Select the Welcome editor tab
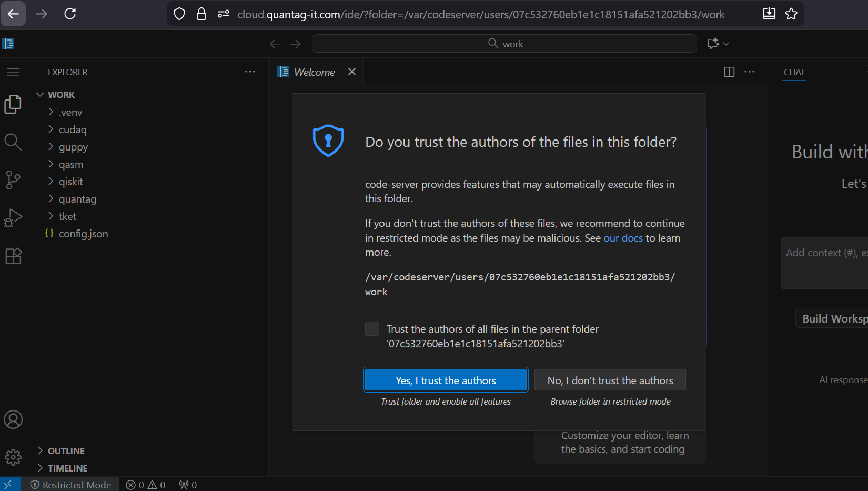The height and width of the screenshot is (491, 868). pyautogui.click(x=314, y=72)
